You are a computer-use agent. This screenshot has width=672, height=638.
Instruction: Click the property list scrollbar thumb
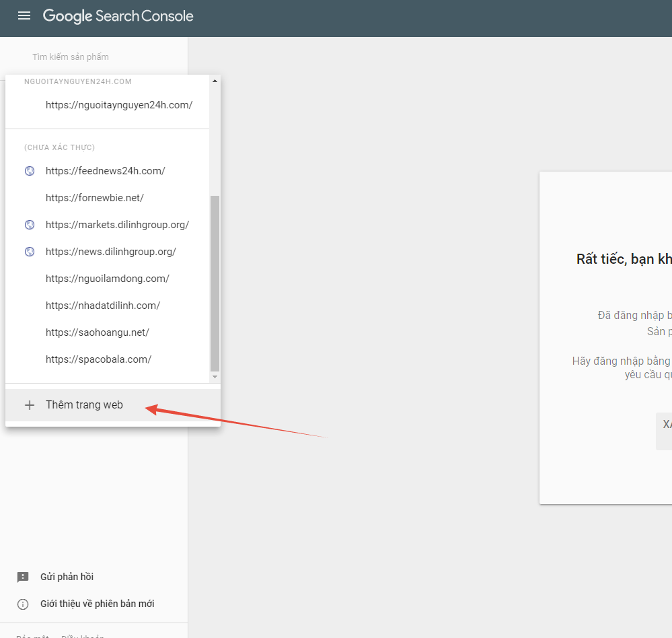click(215, 283)
